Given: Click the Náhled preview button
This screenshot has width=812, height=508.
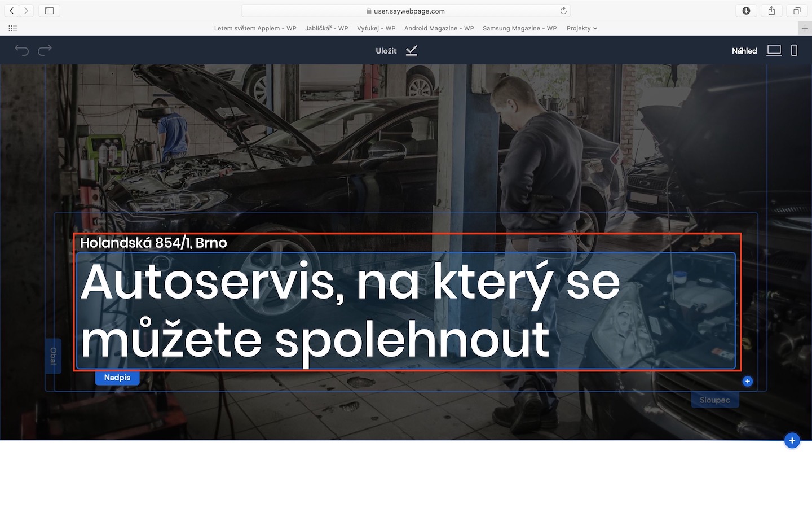Looking at the screenshot, I should (744, 51).
